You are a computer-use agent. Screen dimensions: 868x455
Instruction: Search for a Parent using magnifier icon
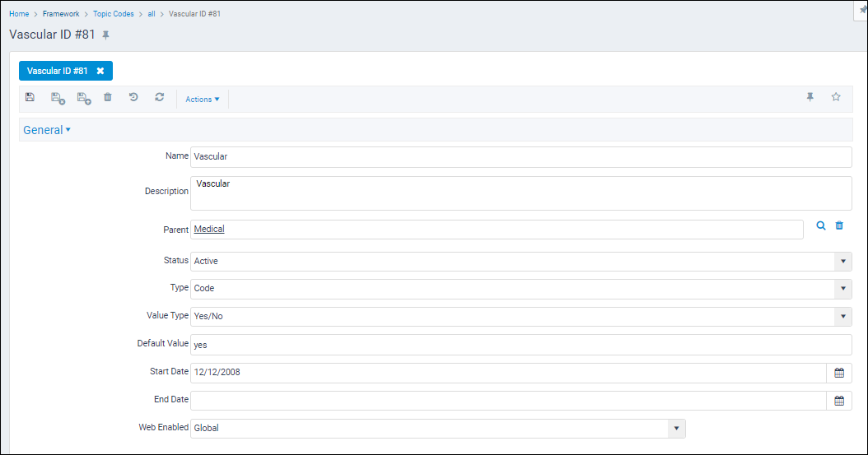click(821, 225)
